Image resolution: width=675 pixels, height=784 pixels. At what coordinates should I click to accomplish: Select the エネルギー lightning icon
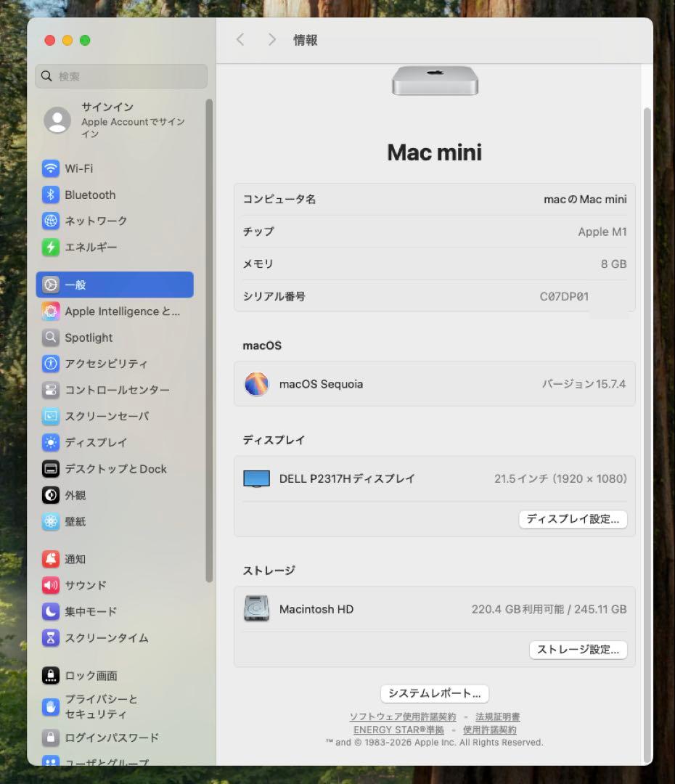tap(51, 247)
